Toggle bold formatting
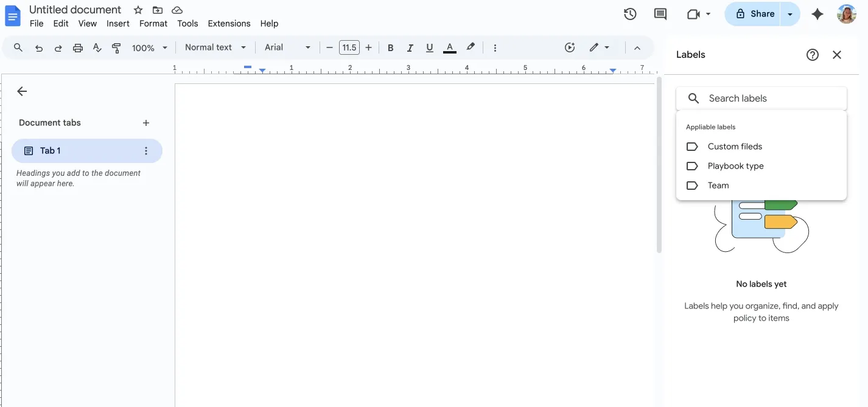868x407 pixels. click(390, 47)
